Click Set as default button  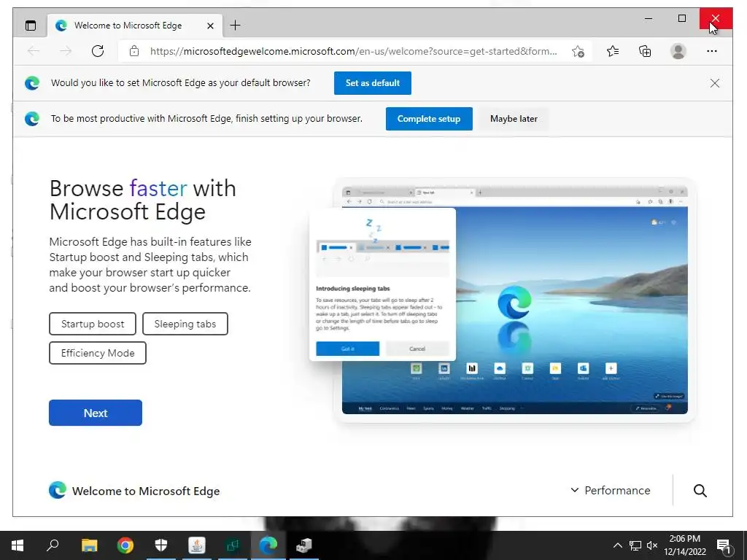pyautogui.click(x=373, y=83)
